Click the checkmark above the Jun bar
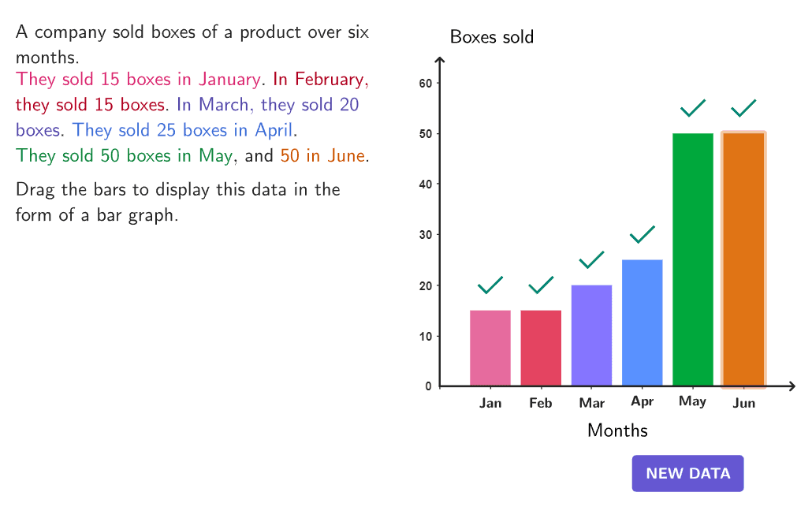Screen dimensions: 812x507 pyautogui.click(x=743, y=107)
